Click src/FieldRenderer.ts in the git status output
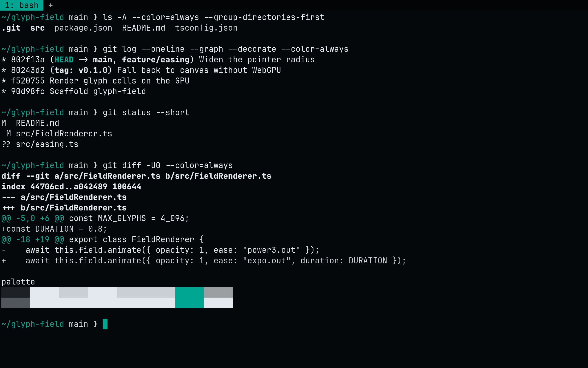Viewport: 588px width, 368px height. coord(64,134)
